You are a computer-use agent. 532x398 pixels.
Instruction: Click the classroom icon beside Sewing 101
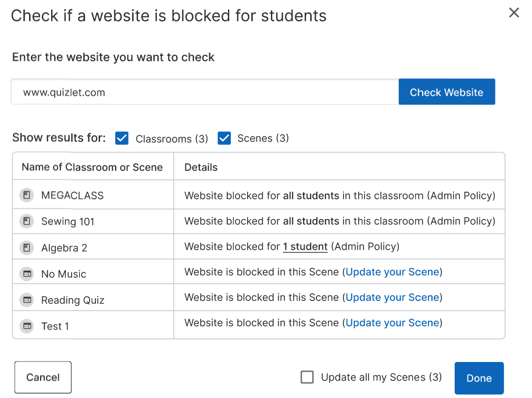[27, 221]
